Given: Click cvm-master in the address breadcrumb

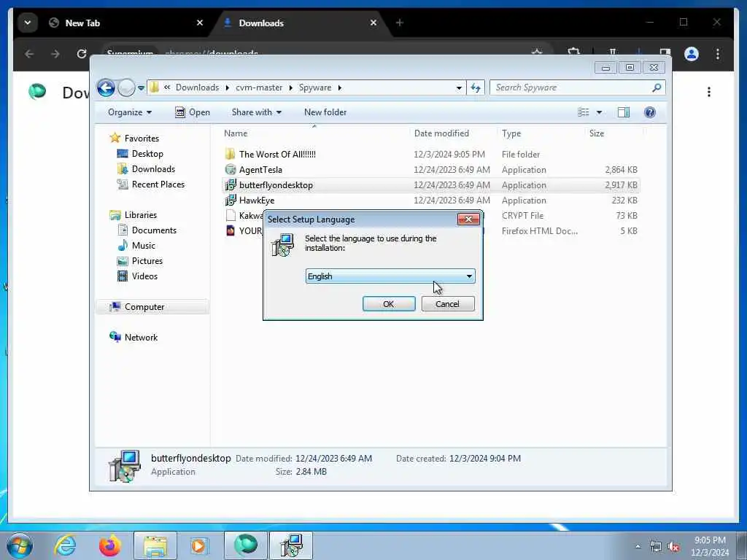Looking at the screenshot, I should tap(259, 87).
